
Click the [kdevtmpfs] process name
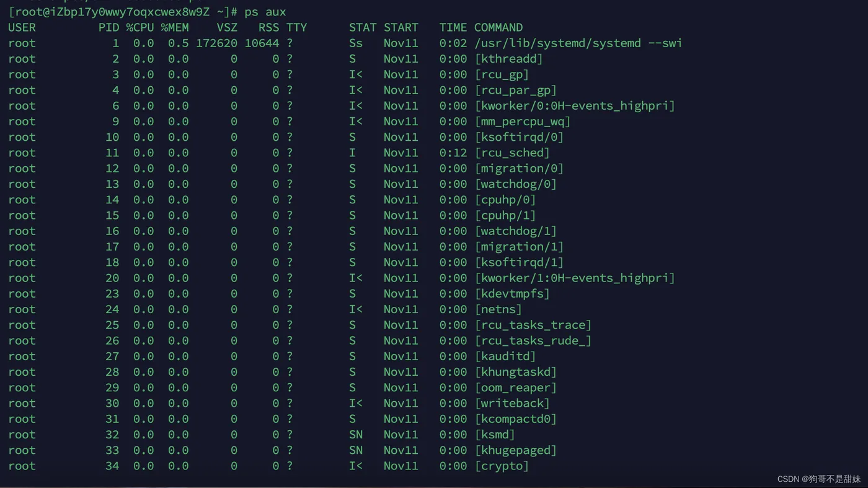(x=511, y=293)
